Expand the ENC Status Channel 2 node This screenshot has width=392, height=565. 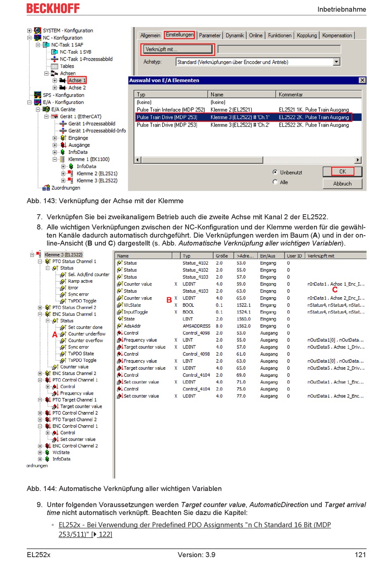tap(40, 374)
